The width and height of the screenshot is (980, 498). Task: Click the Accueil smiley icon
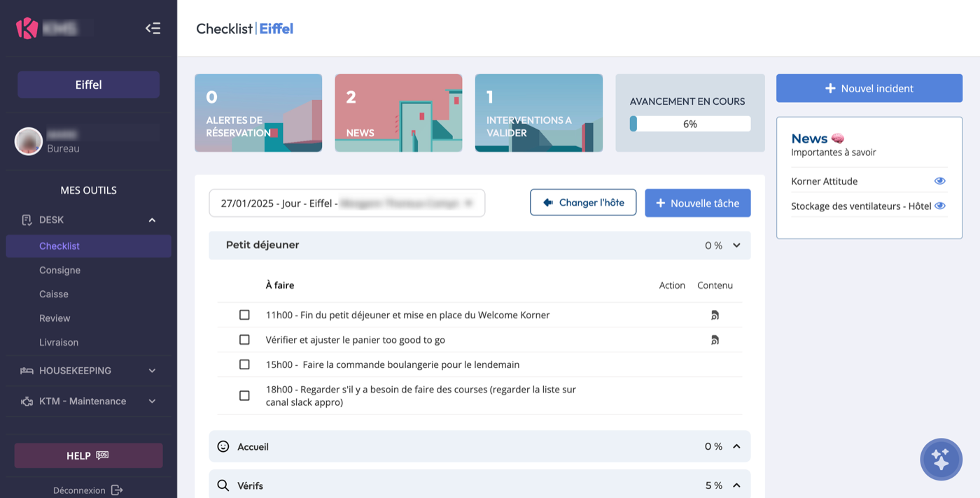(223, 446)
